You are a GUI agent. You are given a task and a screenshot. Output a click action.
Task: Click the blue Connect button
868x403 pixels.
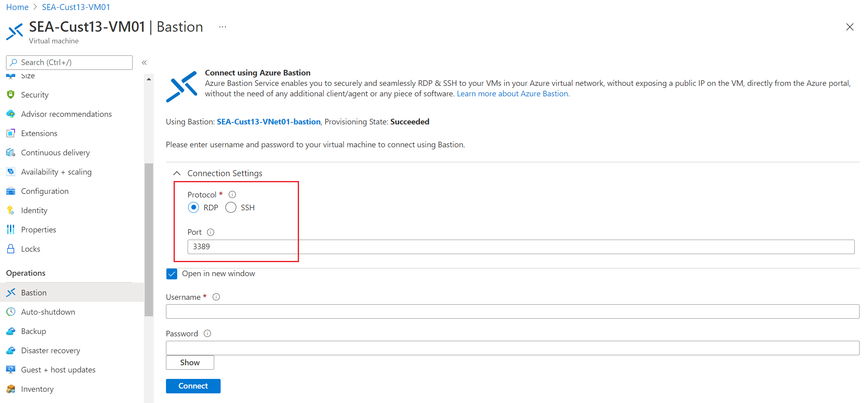point(193,386)
